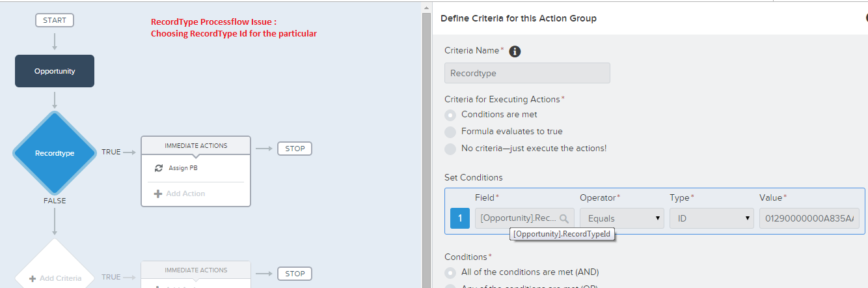Select the condition row number 1 badge
868x288 pixels.
(x=460, y=218)
